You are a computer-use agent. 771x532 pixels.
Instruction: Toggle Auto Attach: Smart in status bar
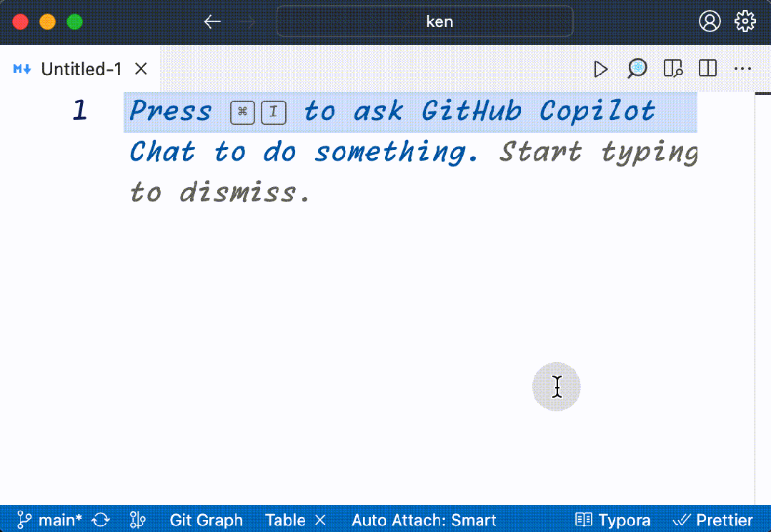pyautogui.click(x=424, y=520)
